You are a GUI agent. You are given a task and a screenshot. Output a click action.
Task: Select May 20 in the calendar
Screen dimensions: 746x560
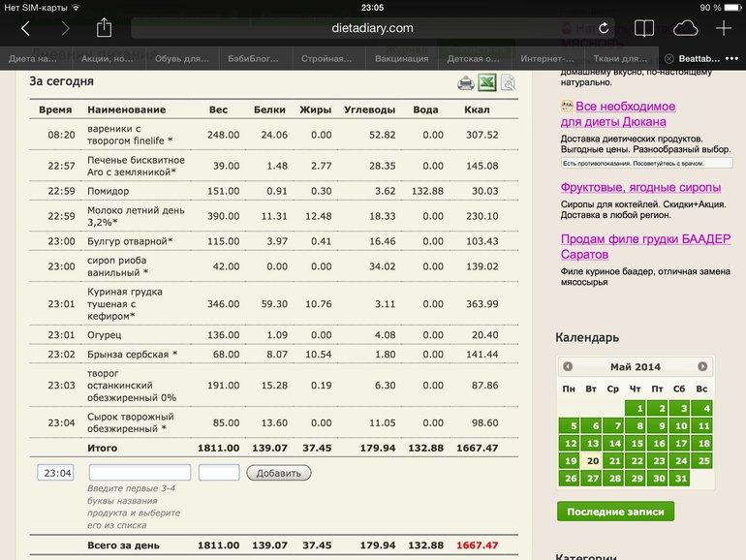point(591,460)
